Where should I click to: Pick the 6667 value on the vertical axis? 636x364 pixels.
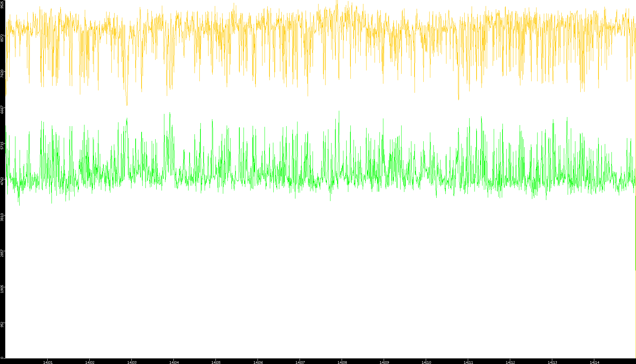click(2, 109)
